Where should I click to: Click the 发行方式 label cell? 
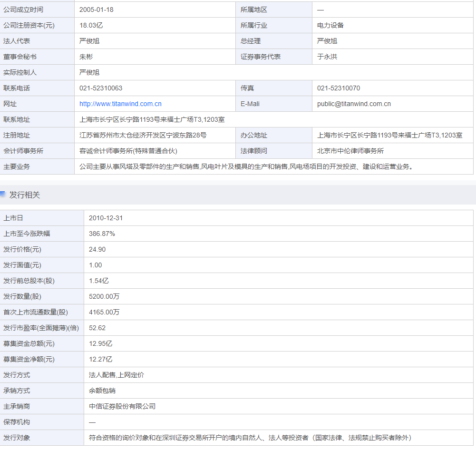[42, 375]
